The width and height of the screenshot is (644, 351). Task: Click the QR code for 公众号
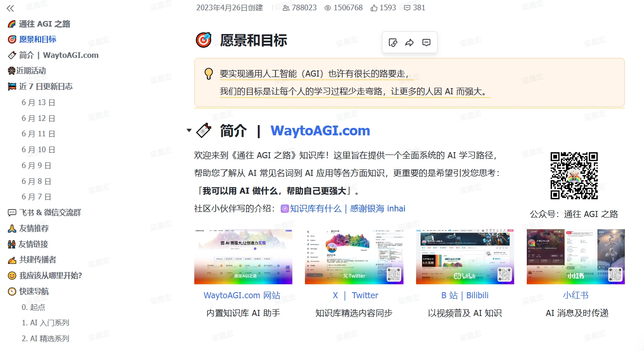(x=574, y=176)
